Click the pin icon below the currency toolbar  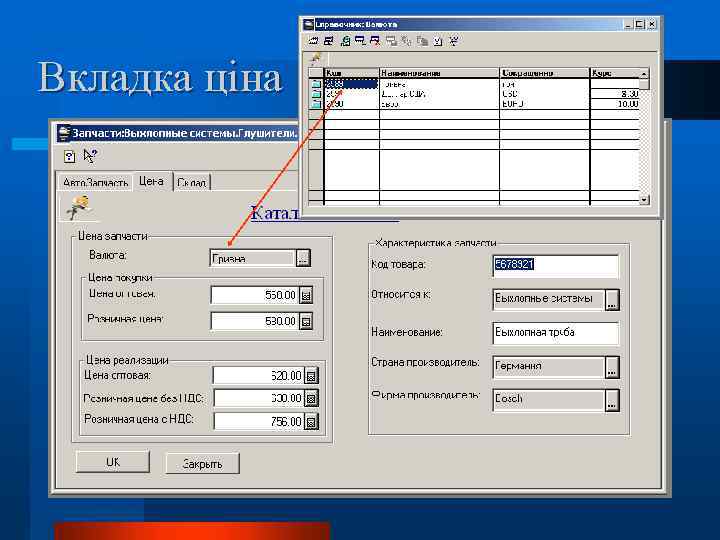(x=316, y=58)
